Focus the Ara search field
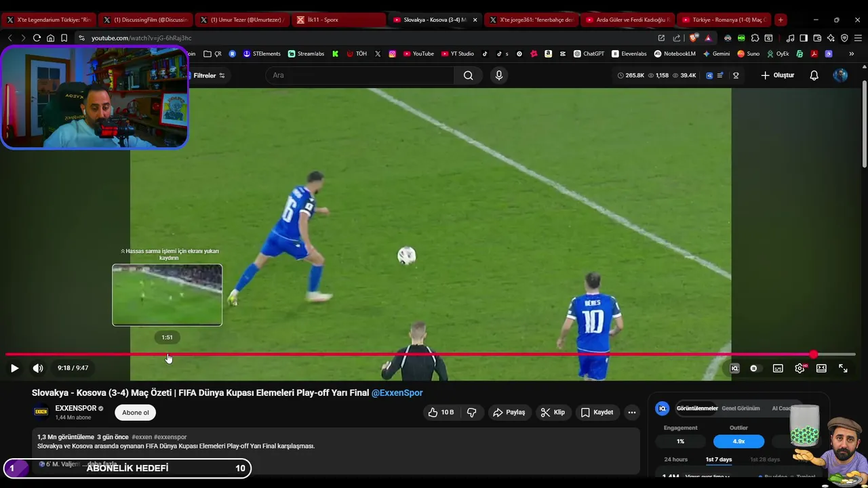This screenshot has height=488, width=868. (x=359, y=75)
